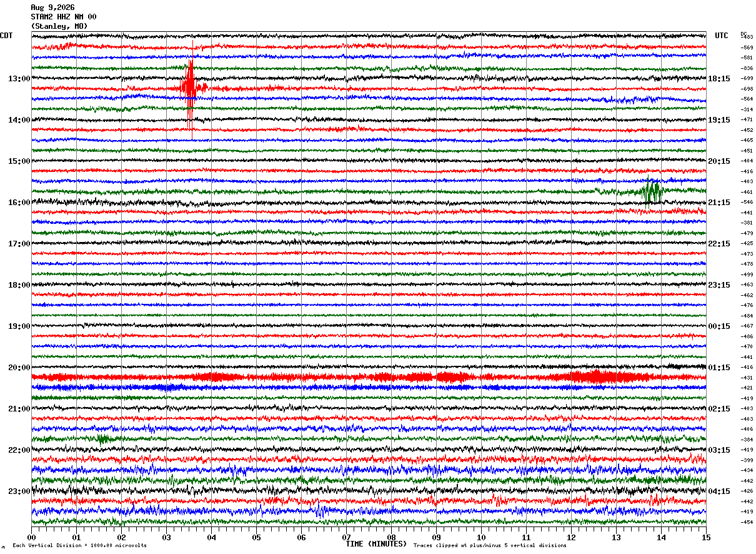Click the large red seismic spike near minute 3.5
Screen dimensions: 756x554
190,89
